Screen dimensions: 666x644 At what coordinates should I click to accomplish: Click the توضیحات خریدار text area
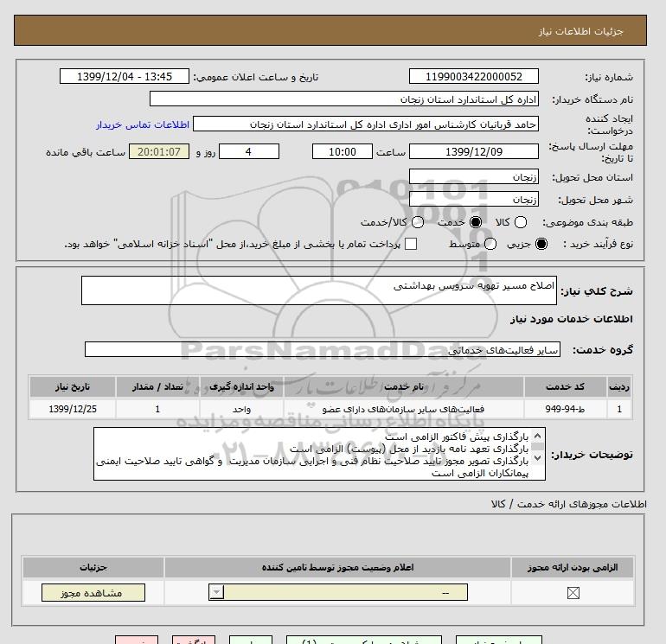(319, 454)
